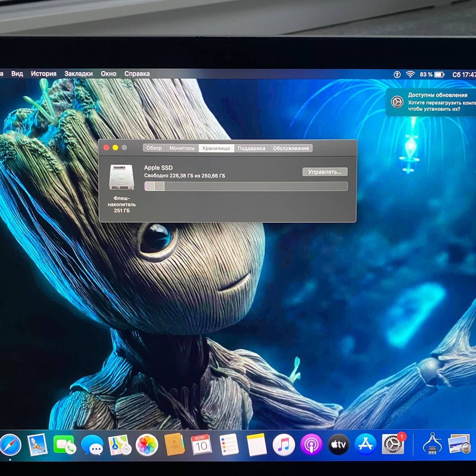Open the Справка menu

click(137, 74)
